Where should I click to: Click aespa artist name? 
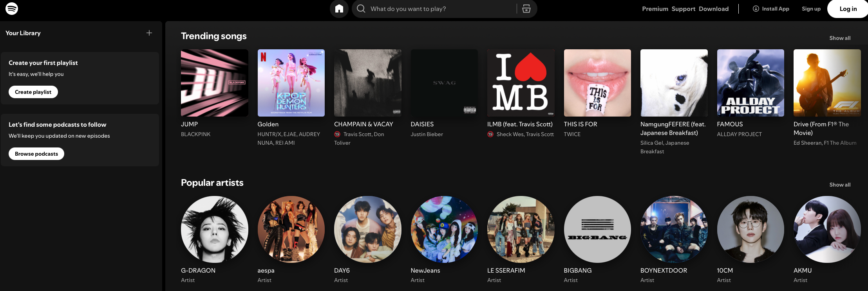[266, 271]
